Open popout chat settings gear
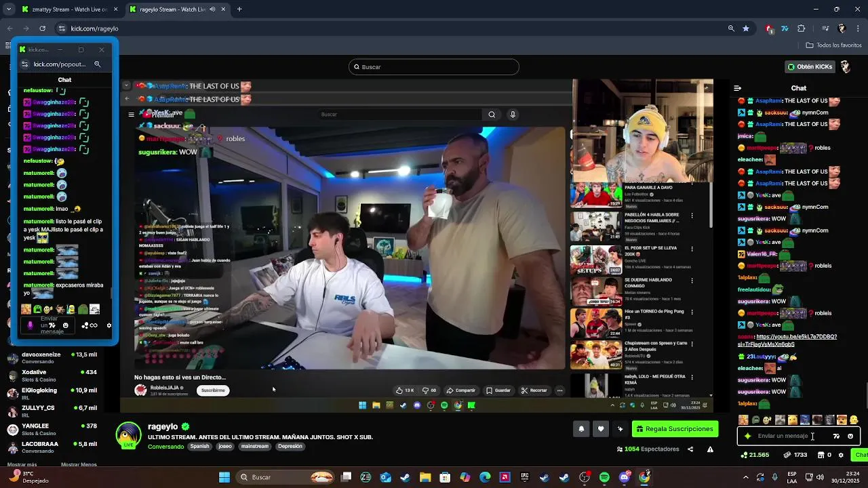Viewport: 868px width, 488px height. point(108,325)
